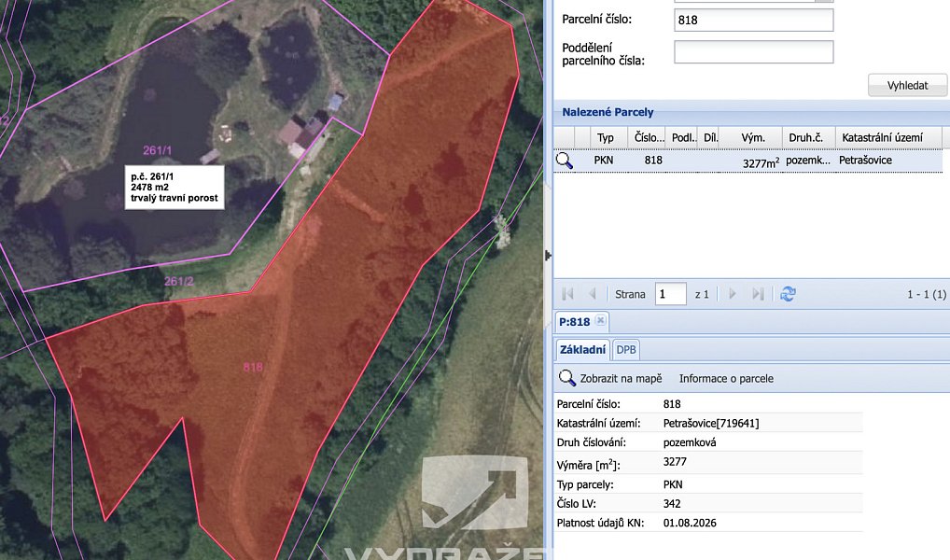Switch to the Základní tab
The width and height of the screenshot is (950, 560).
pyautogui.click(x=582, y=350)
